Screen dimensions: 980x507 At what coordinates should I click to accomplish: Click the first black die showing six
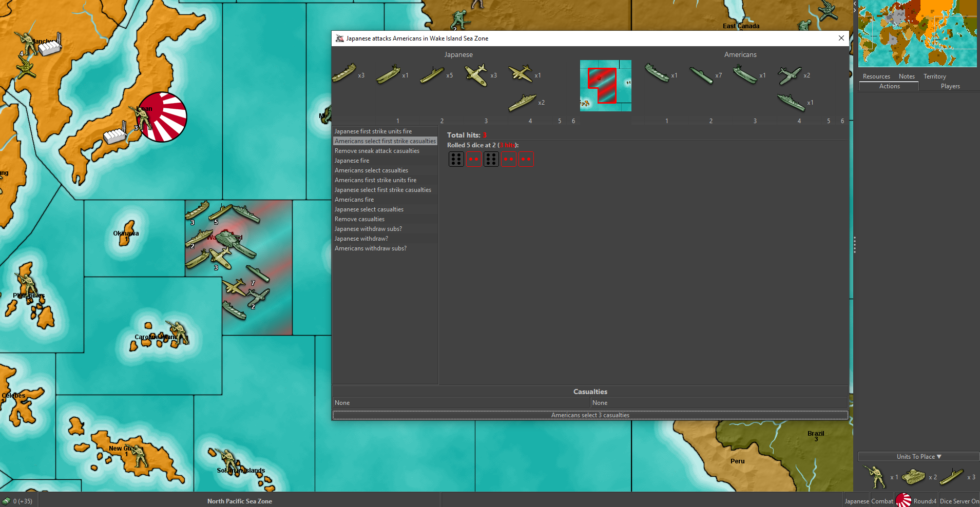456,159
